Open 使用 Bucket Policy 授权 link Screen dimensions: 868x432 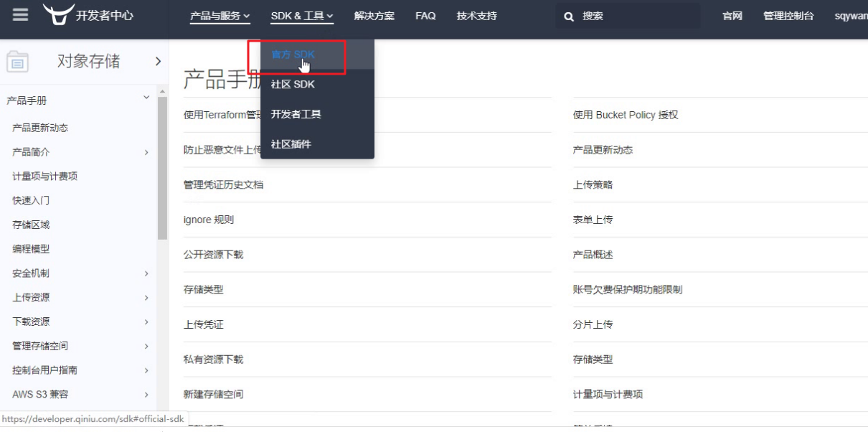click(x=626, y=115)
